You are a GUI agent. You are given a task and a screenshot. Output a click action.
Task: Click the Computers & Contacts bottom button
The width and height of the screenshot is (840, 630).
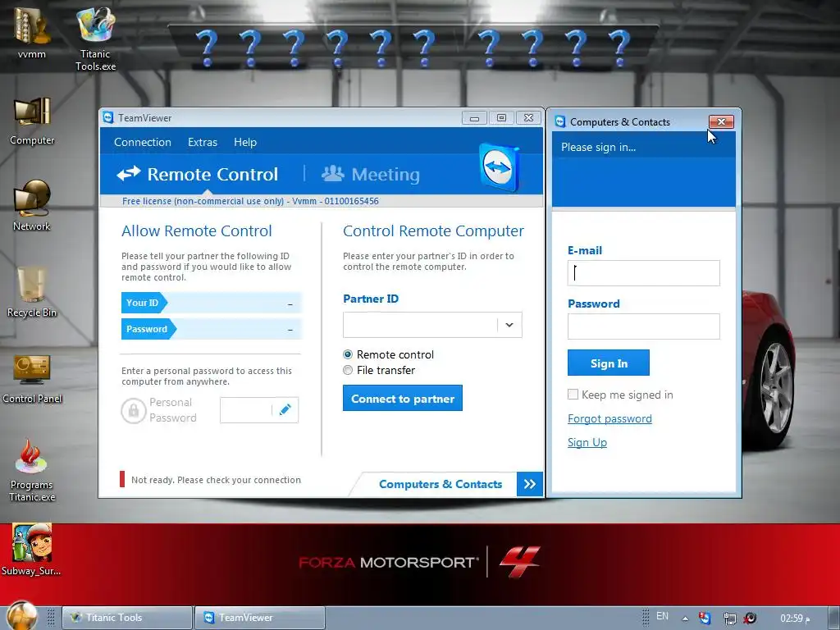tap(441, 484)
